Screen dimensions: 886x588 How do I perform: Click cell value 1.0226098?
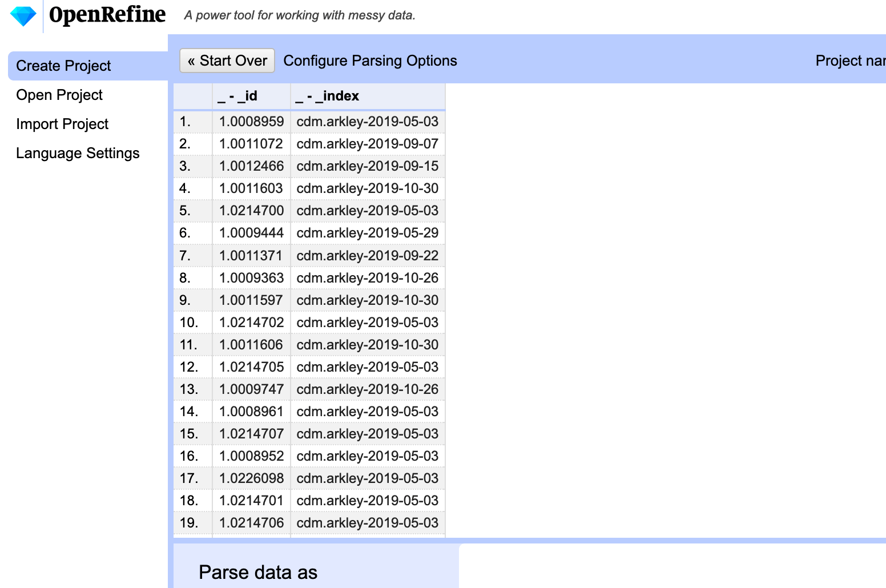(251, 478)
